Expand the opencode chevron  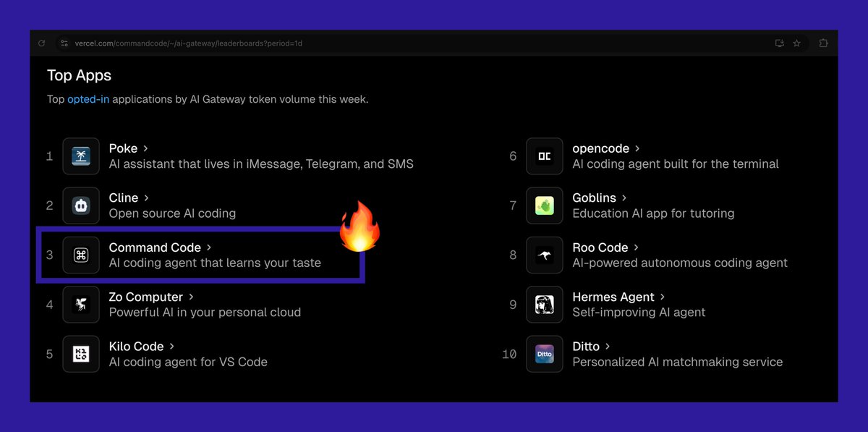[x=637, y=148]
